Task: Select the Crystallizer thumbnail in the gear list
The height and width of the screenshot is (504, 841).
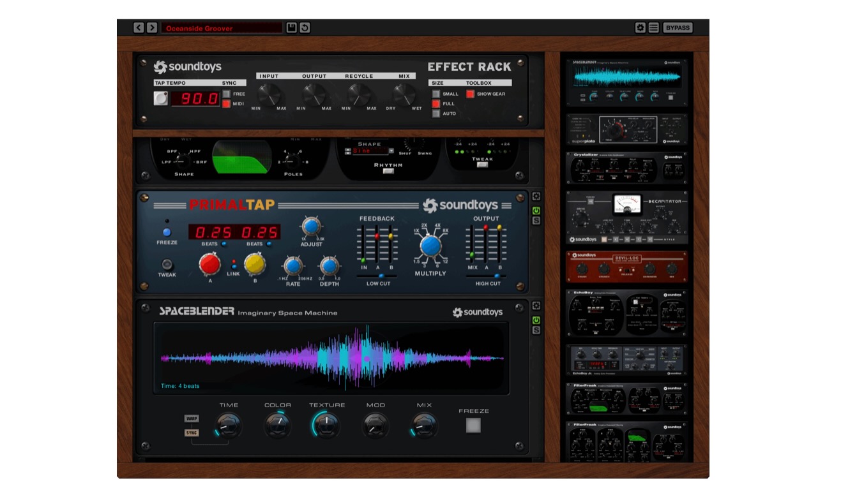Action: (x=627, y=168)
